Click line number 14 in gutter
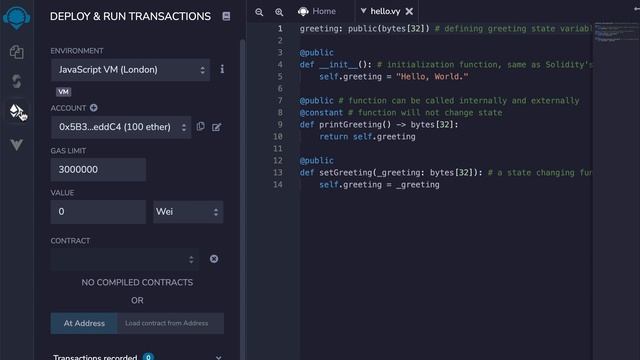640x360 pixels. pos(278,184)
